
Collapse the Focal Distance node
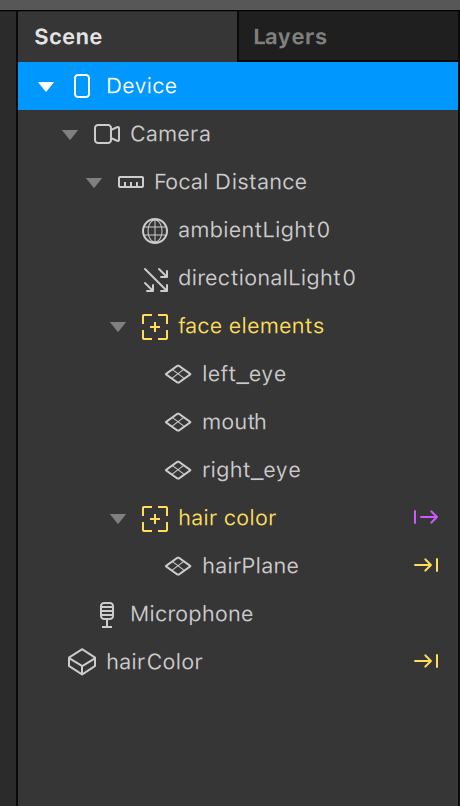click(94, 182)
